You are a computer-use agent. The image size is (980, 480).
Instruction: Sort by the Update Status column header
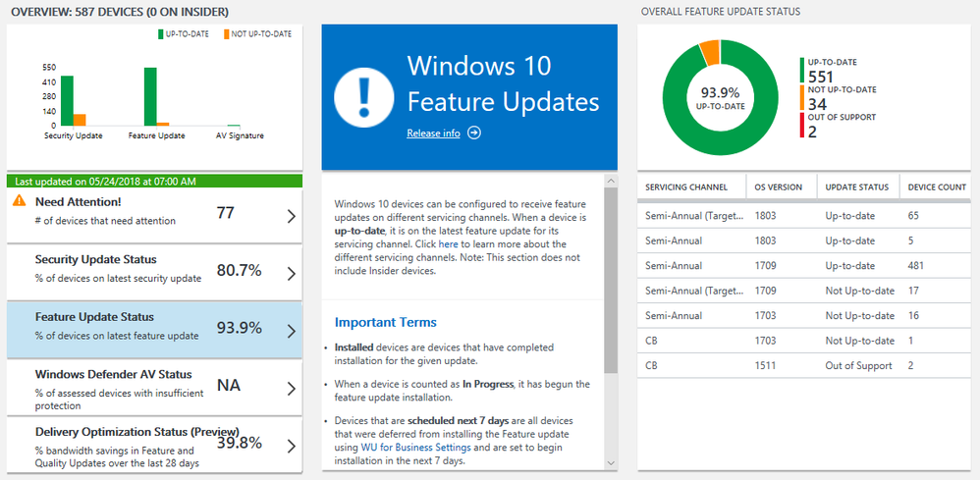tap(857, 187)
